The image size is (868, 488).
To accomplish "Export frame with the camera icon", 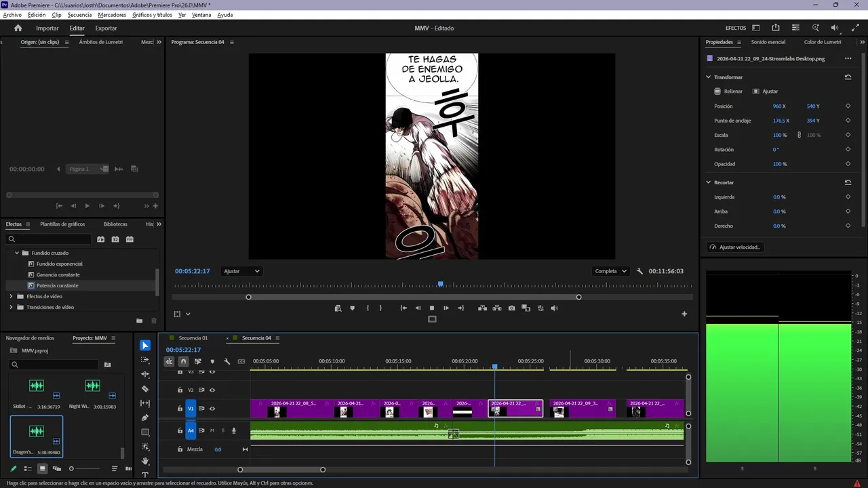I will tap(511, 308).
